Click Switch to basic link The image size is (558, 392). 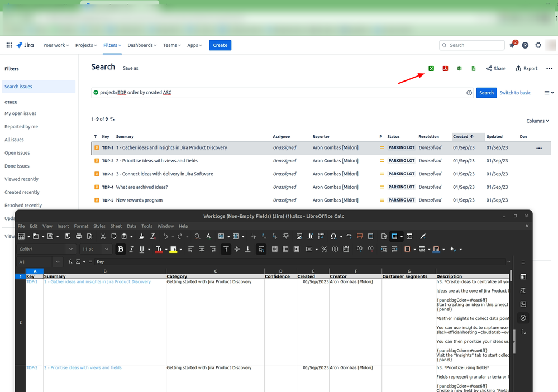(515, 93)
